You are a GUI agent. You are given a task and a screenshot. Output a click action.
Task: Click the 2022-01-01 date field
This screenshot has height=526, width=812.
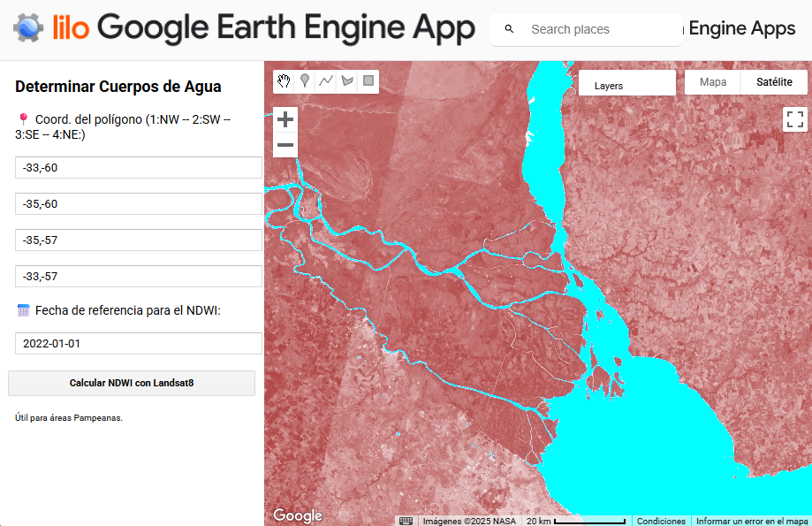[x=139, y=344]
